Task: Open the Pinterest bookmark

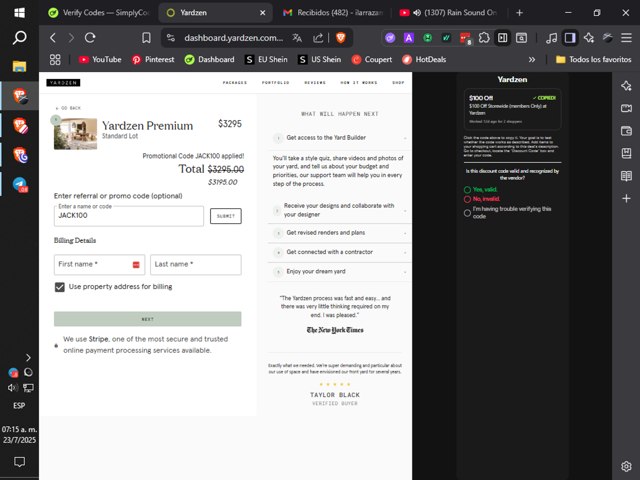Action: tap(153, 60)
